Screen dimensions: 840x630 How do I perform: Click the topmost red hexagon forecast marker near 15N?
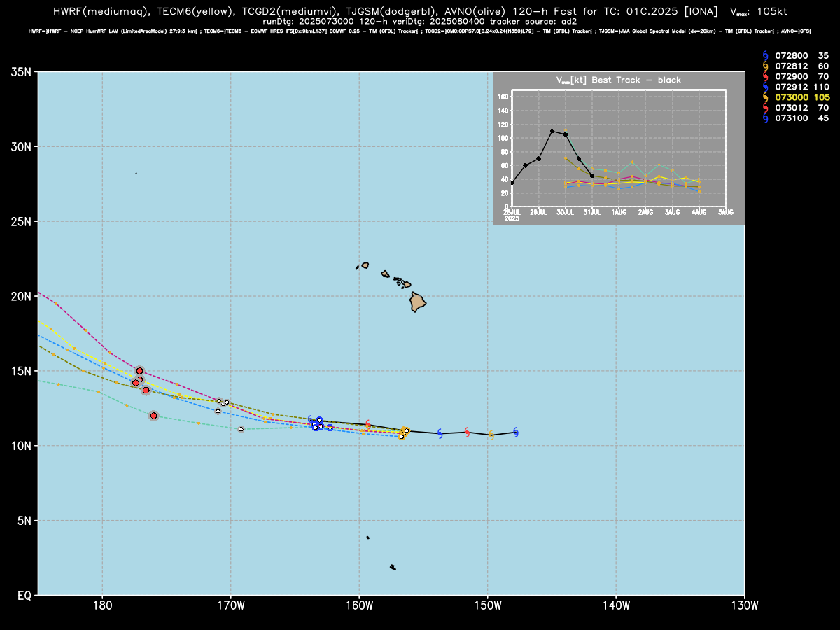tap(139, 370)
